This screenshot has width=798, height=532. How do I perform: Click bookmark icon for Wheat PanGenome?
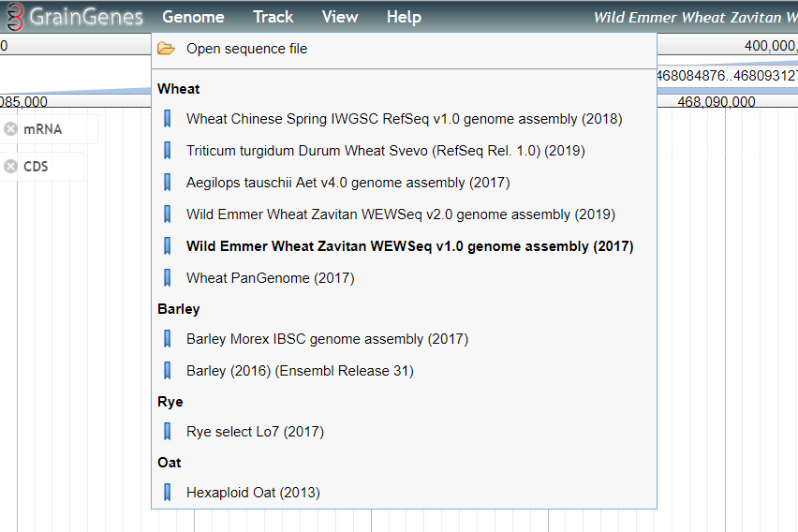click(167, 278)
